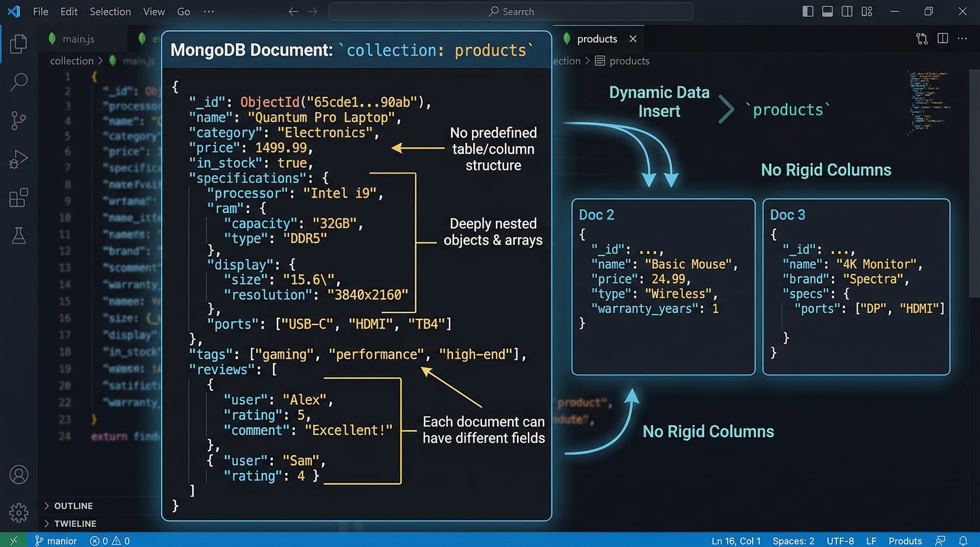Open the Search view in the activity bar
This screenshot has height=547, width=980.
(x=19, y=82)
